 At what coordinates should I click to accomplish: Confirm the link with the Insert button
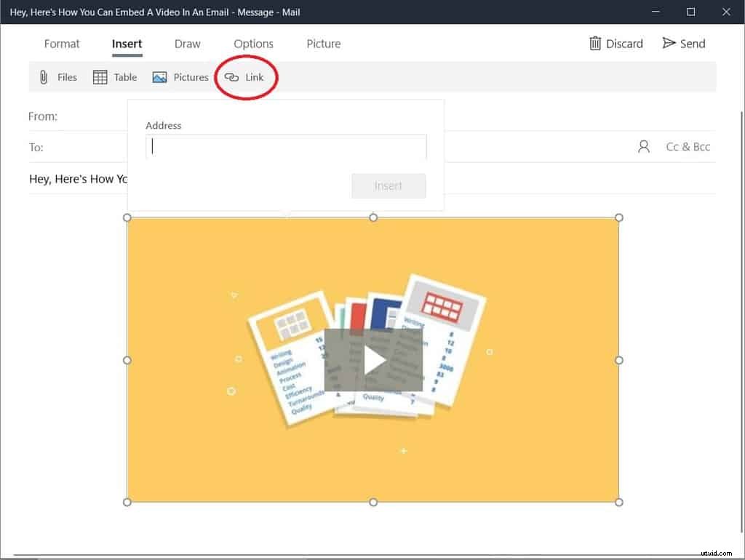click(x=389, y=185)
